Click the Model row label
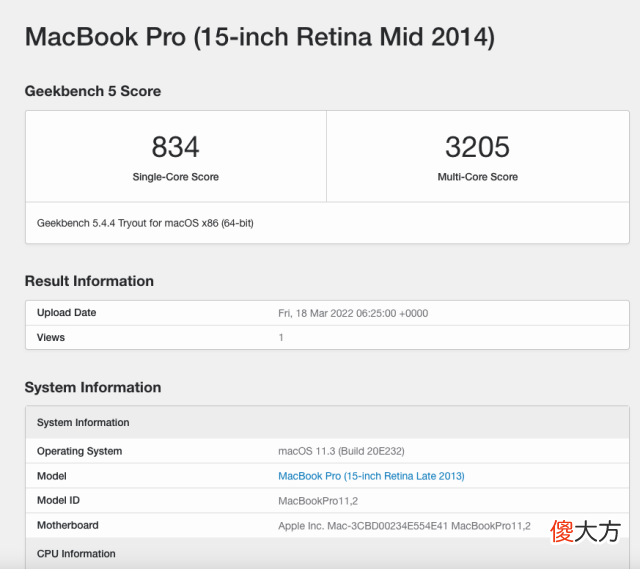 (x=51, y=476)
